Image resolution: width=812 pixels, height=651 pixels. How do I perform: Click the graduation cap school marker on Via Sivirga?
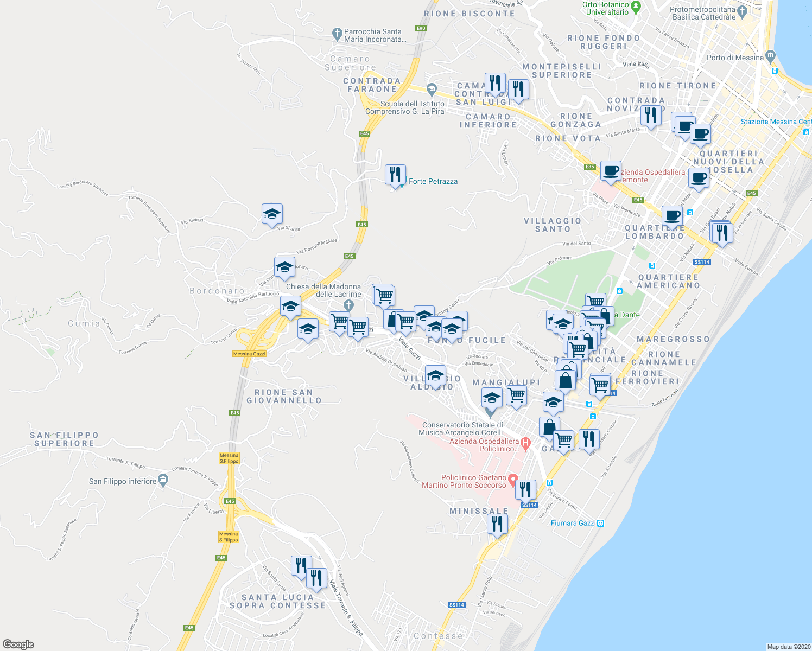[272, 214]
